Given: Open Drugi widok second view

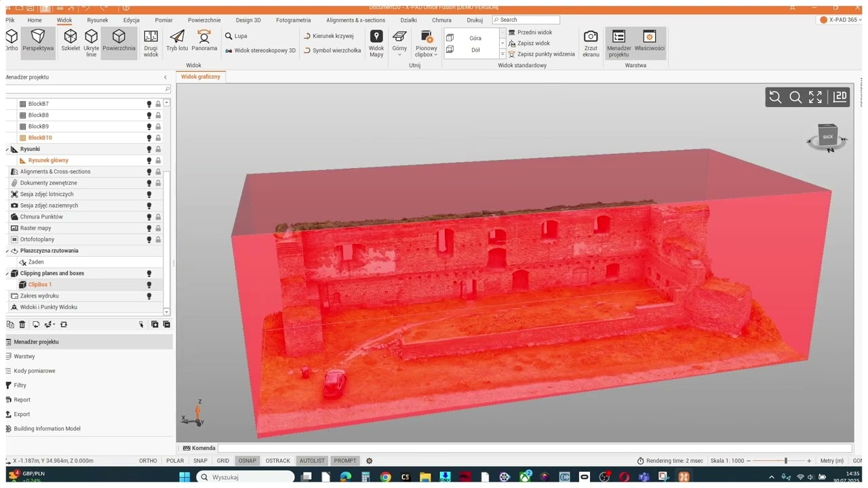Looking at the screenshot, I should [151, 43].
